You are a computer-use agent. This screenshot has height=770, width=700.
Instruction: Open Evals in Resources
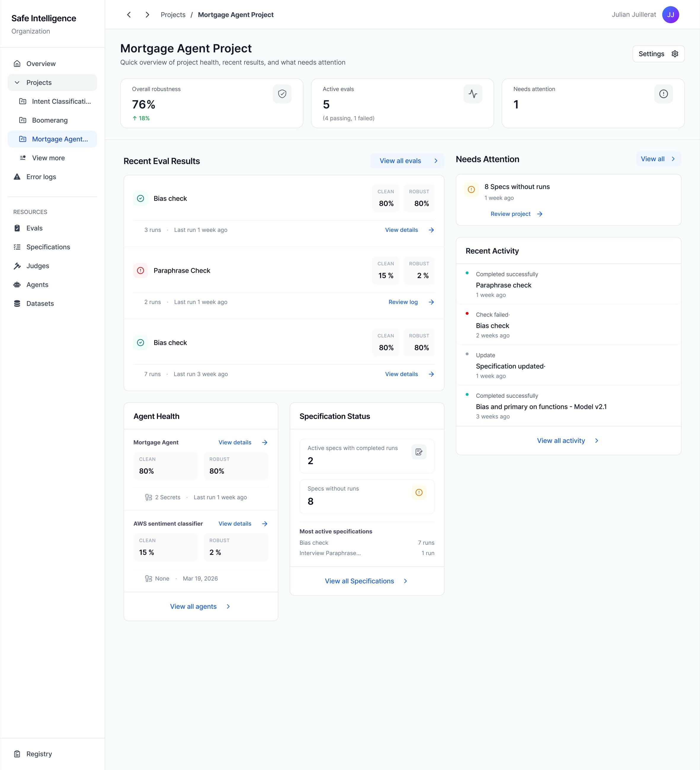[x=52, y=228]
